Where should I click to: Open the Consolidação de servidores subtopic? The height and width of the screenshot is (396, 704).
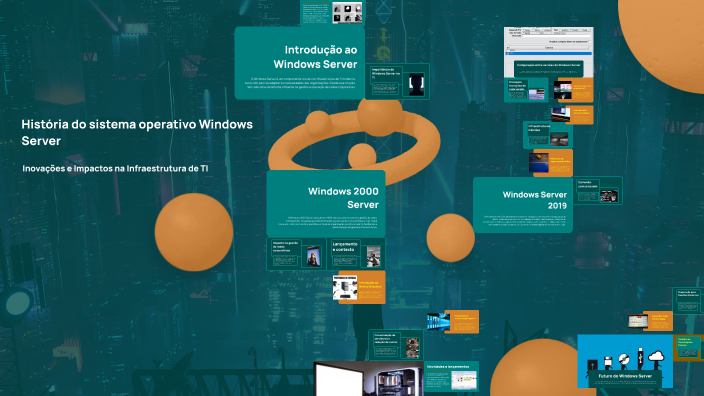tap(396, 345)
